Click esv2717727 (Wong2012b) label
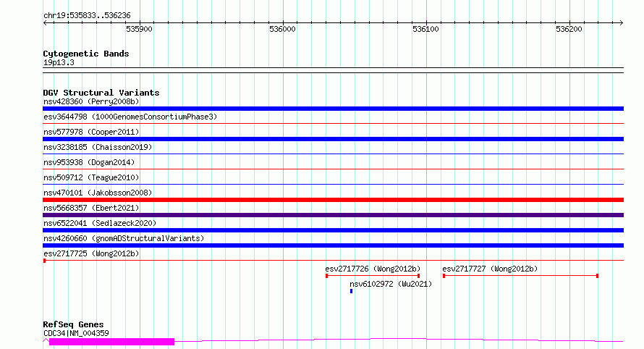 pyautogui.click(x=490, y=269)
